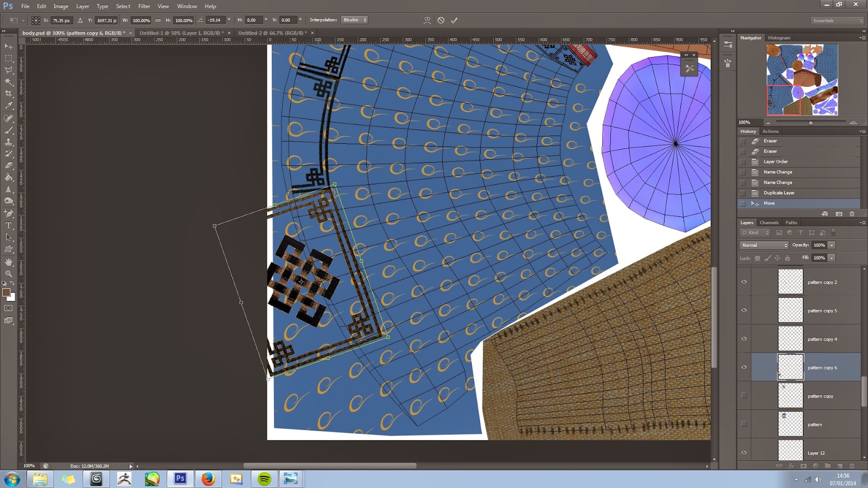868x488 pixels.
Task: Click the foreground color swatch
Action: point(6,292)
